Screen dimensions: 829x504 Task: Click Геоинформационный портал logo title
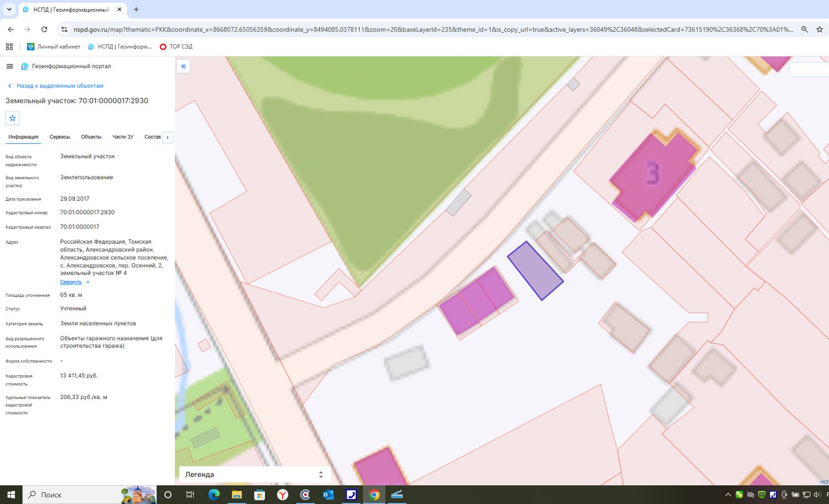coord(66,66)
